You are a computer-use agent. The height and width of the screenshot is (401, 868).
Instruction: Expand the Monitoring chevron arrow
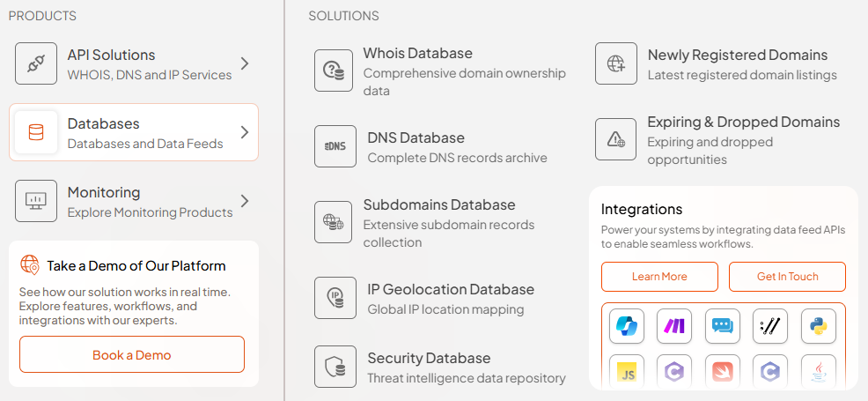pyautogui.click(x=245, y=201)
